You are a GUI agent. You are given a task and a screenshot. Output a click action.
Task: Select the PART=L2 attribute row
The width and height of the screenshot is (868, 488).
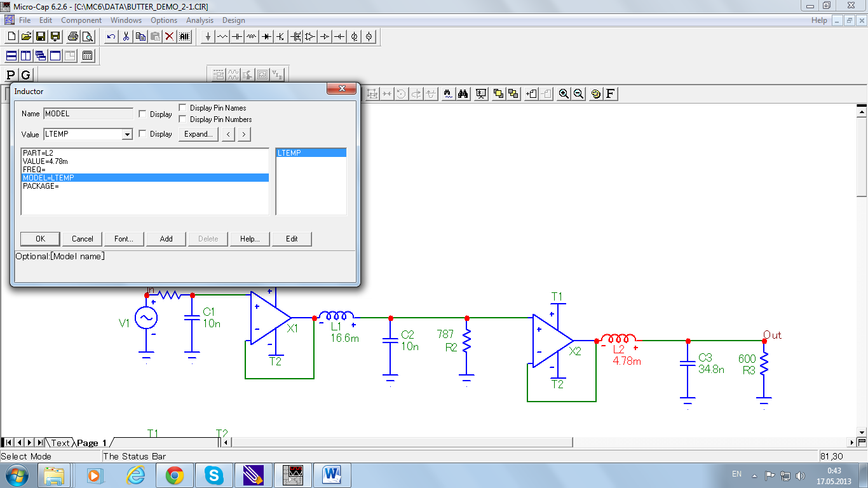coord(145,153)
